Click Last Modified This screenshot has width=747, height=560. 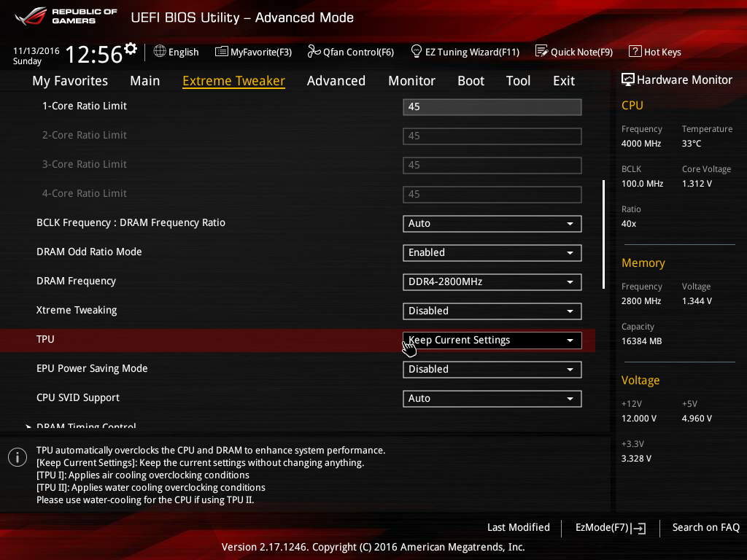pyautogui.click(x=519, y=527)
